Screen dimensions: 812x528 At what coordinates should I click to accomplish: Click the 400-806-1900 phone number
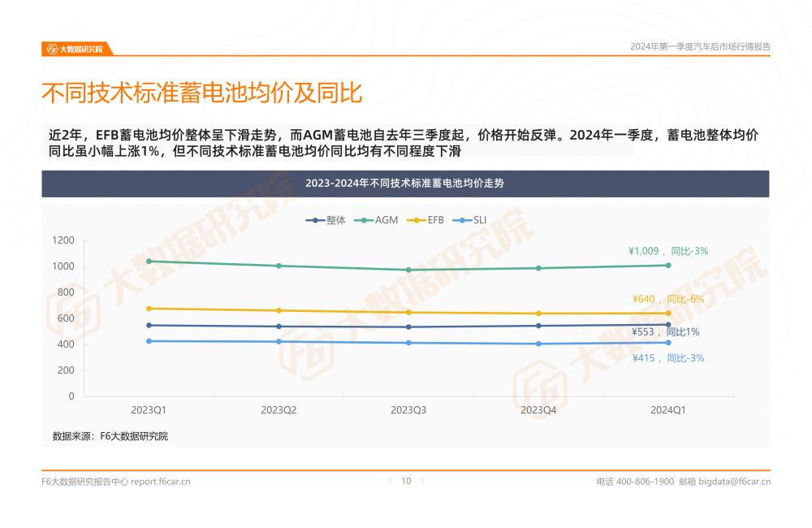click(x=645, y=481)
